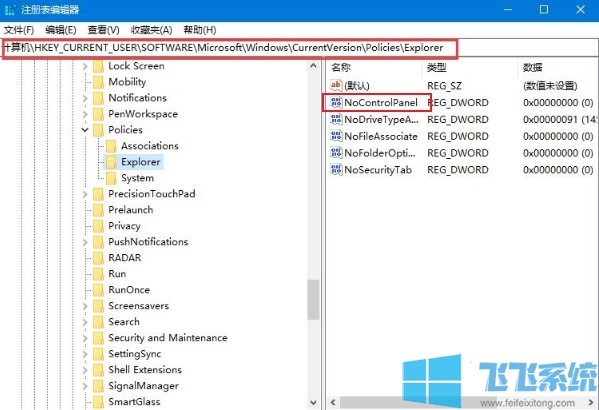Select the RunOnce key in tree
Image resolution: width=599 pixels, height=410 pixels.
coord(129,290)
